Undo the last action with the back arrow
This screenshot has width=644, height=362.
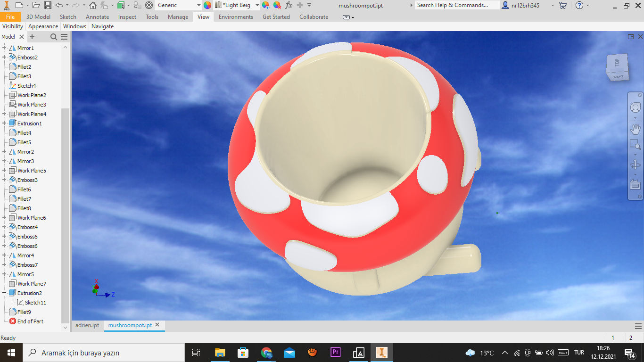pyautogui.click(x=58, y=5)
